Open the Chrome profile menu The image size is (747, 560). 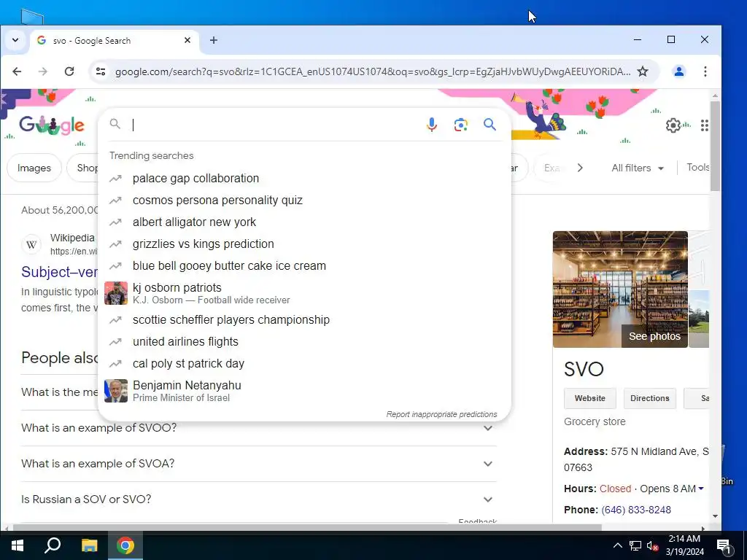[679, 71]
